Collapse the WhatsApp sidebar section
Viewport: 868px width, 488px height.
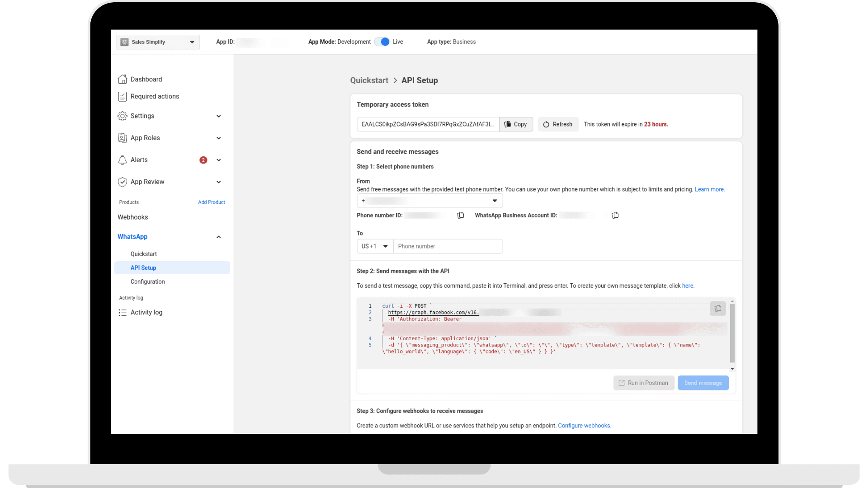218,237
